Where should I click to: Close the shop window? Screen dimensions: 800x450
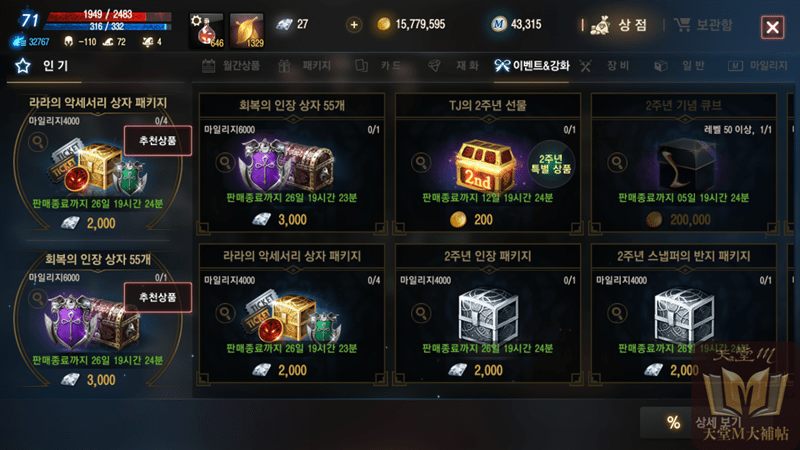772,27
